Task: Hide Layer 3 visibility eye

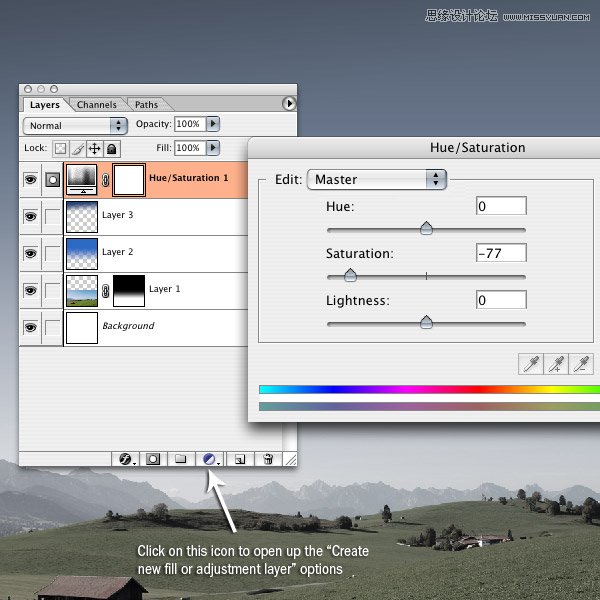Action: click(x=30, y=216)
